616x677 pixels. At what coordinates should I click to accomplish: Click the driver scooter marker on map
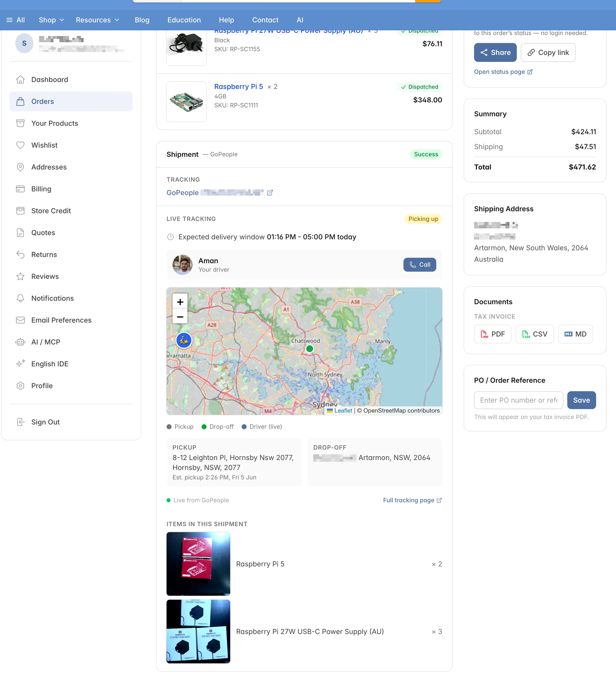click(184, 340)
